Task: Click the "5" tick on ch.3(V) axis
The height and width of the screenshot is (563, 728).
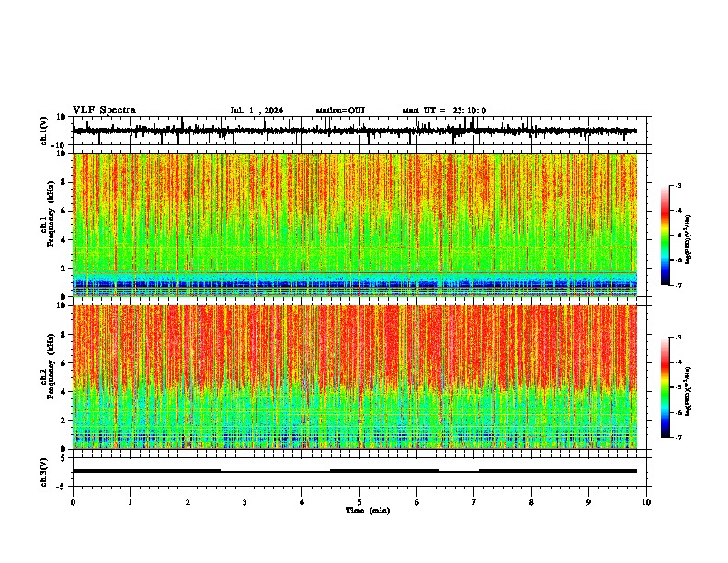Action: coord(64,457)
